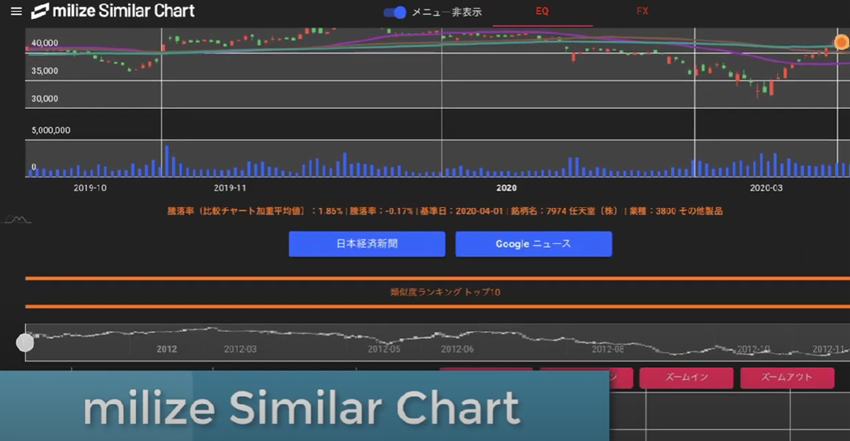Click the 35,000 price axis label
Image resolution: width=850 pixels, height=441 pixels.
click(x=44, y=71)
